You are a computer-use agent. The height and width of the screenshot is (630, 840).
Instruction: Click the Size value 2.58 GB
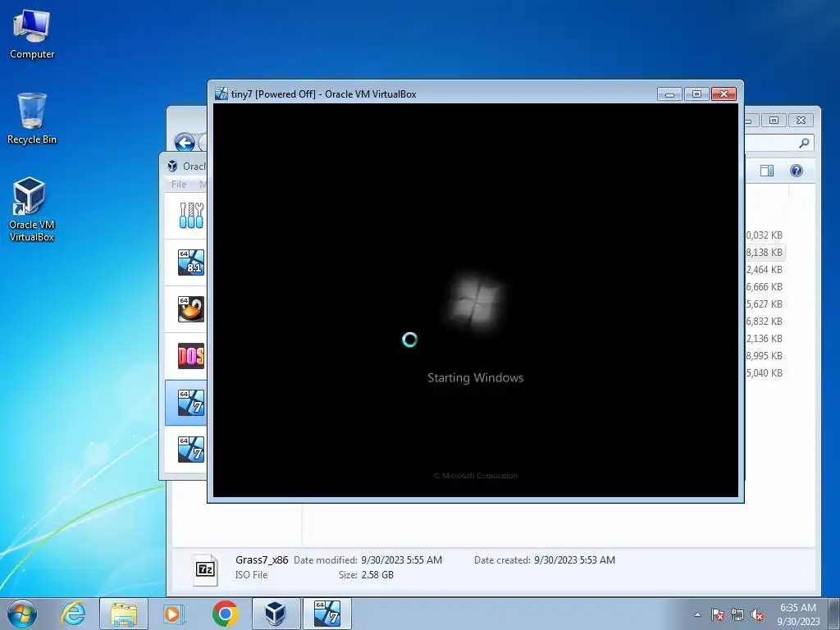[377, 575]
